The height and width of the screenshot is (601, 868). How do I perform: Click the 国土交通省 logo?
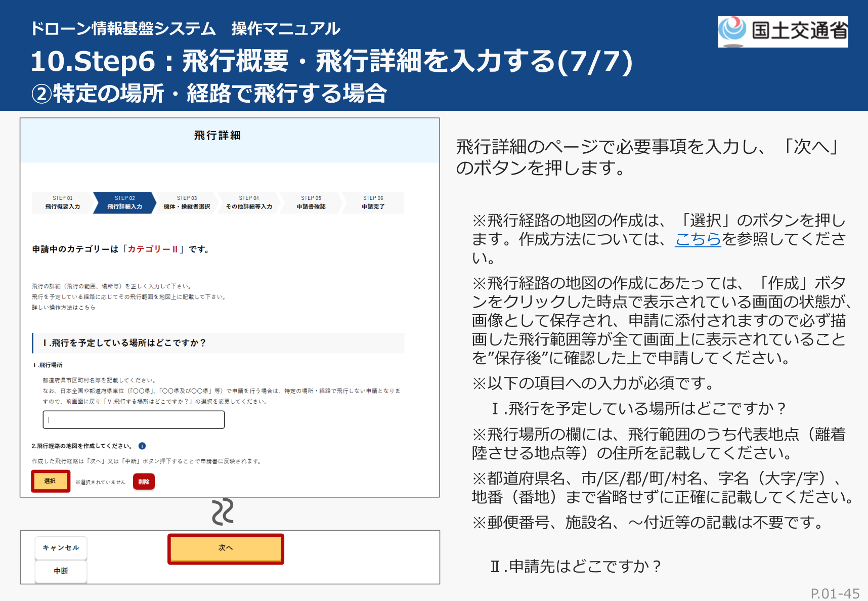pos(783,31)
